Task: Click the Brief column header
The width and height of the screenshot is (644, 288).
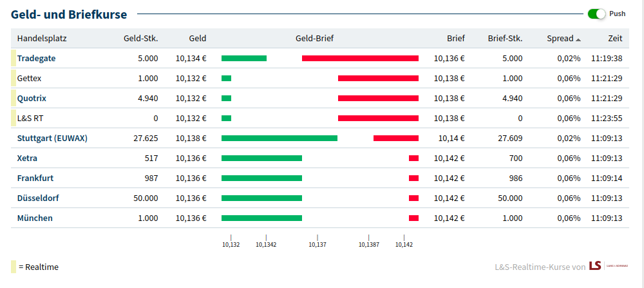Action: tap(455, 39)
